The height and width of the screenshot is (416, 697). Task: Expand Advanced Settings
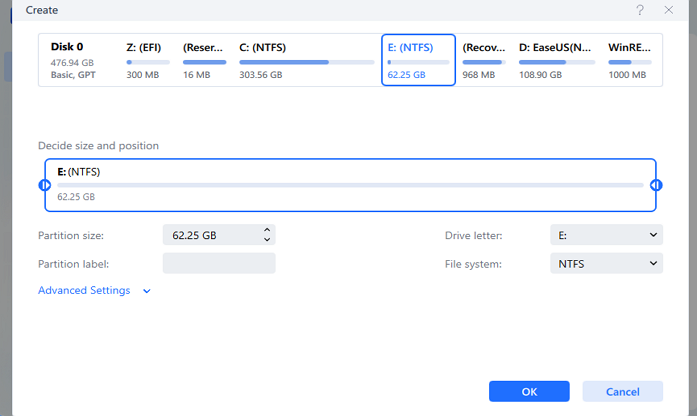(94, 291)
